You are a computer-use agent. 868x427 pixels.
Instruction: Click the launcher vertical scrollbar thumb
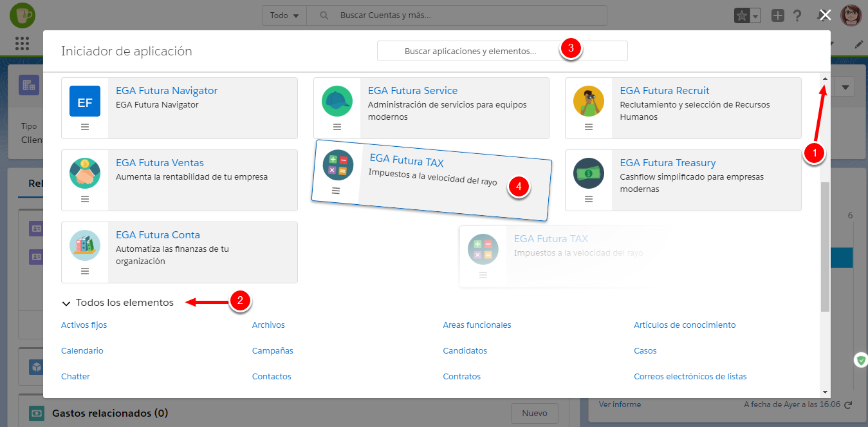(x=825, y=247)
